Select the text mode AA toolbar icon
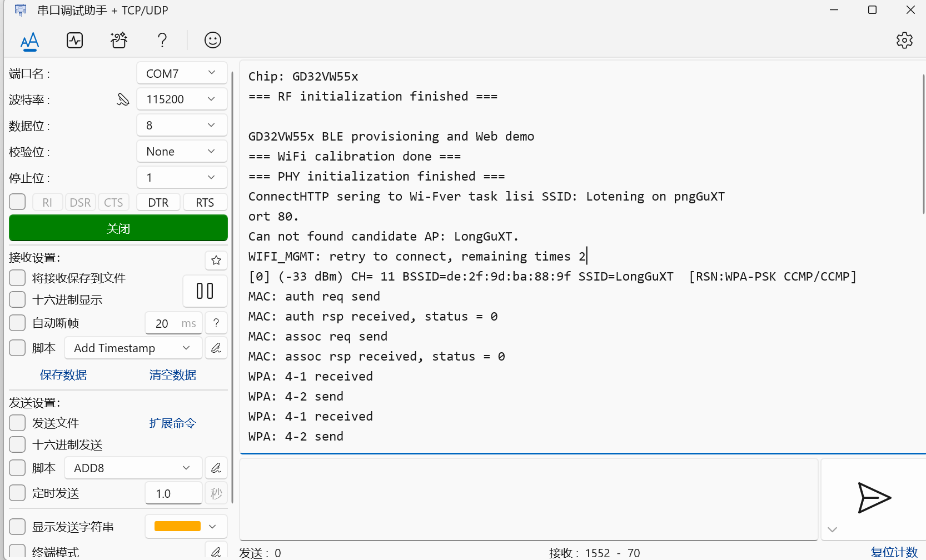The height and width of the screenshot is (560, 926). (30, 41)
